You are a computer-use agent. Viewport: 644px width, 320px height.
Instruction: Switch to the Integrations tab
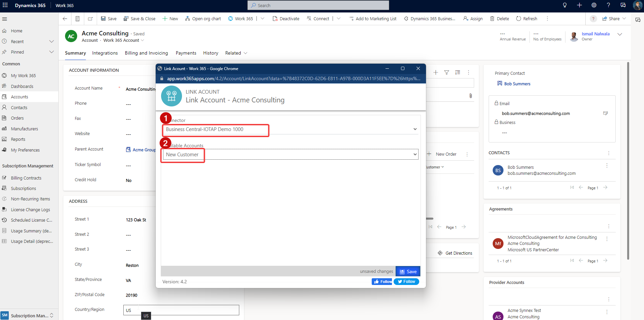(x=105, y=53)
